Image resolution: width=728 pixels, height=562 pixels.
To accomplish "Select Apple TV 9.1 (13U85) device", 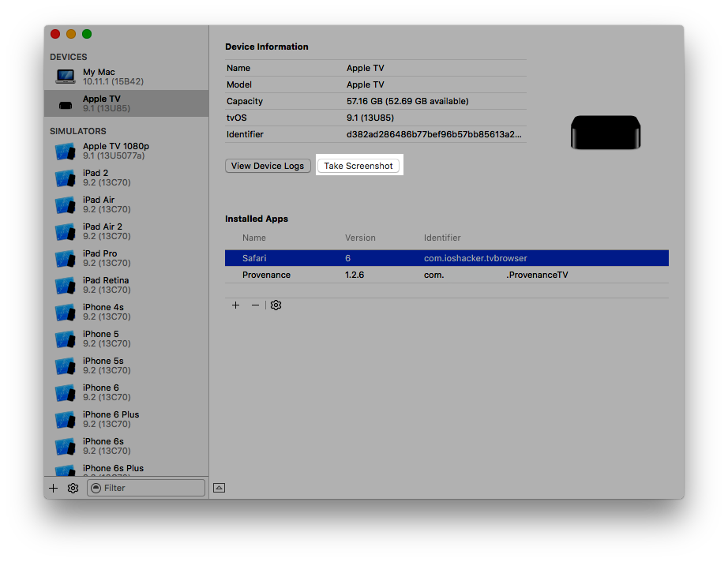I will [126, 103].
